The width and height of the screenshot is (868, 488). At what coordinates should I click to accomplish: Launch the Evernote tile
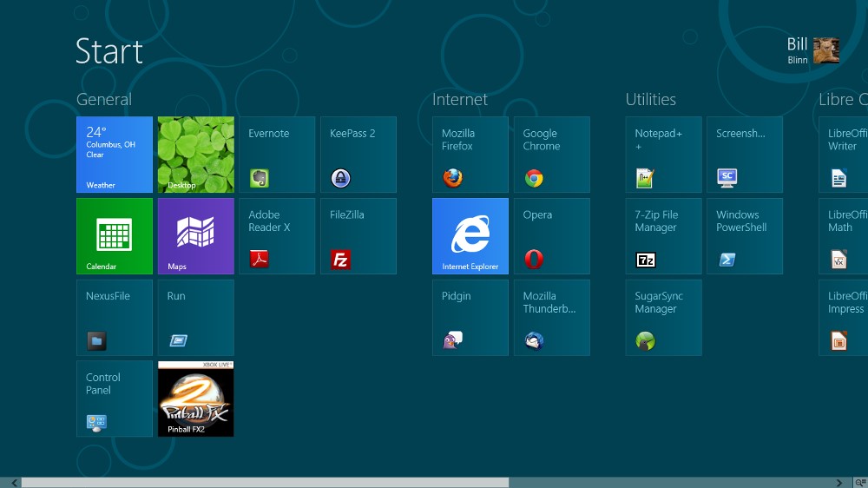pos(278,155)
